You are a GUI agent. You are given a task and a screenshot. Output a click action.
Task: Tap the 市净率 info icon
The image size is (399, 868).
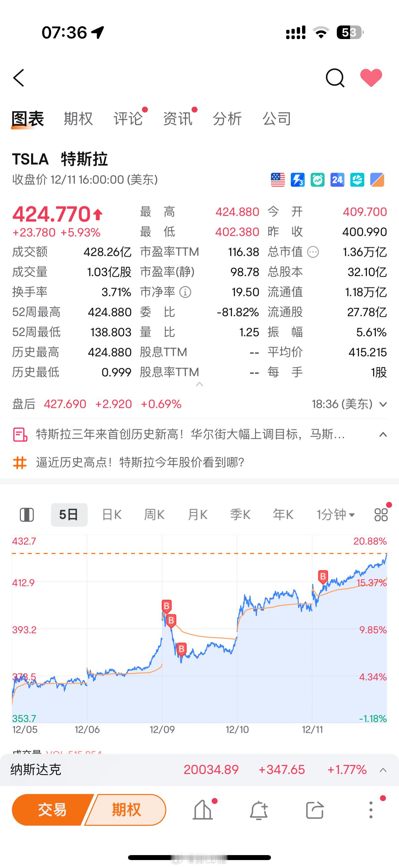pos(185,292)
